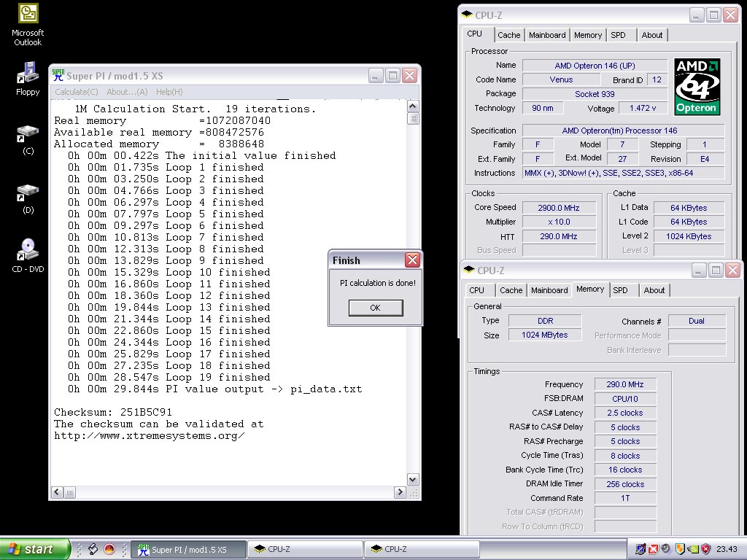Click the processor Name field AMD Opteron 146
This screenshot has height=560, width=747.
coord(595,66)
